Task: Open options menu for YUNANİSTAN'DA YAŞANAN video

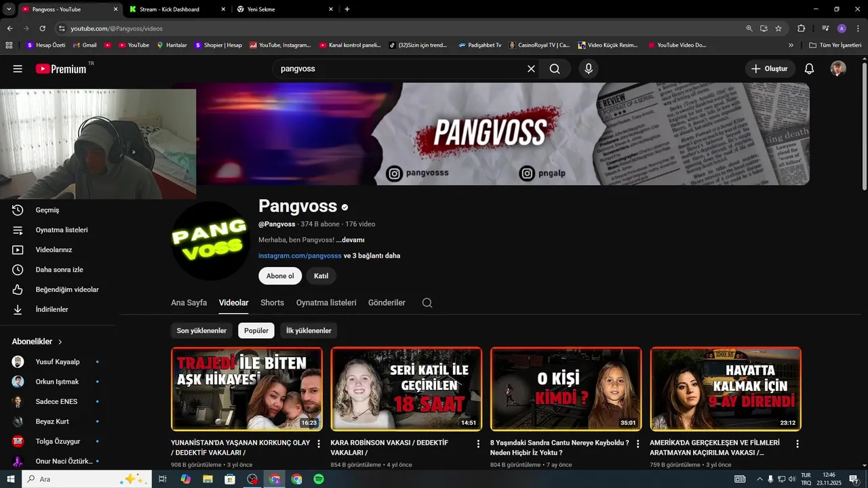Action: pyautogui.click(x=319, y=444)
